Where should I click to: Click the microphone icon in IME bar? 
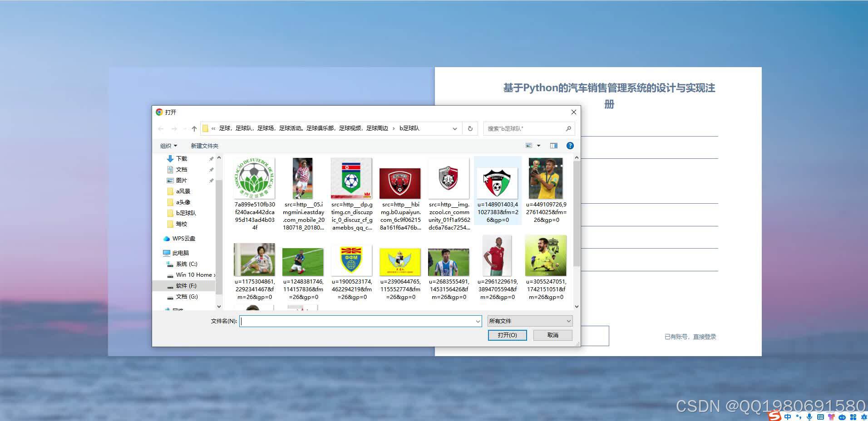(809, 416)
